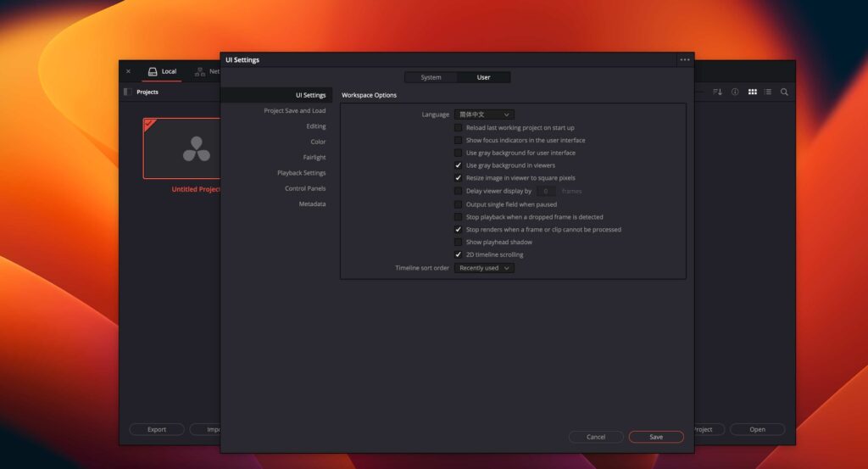
Task: Enable Delay viewer display by checkbox
Action: point(458,191)
